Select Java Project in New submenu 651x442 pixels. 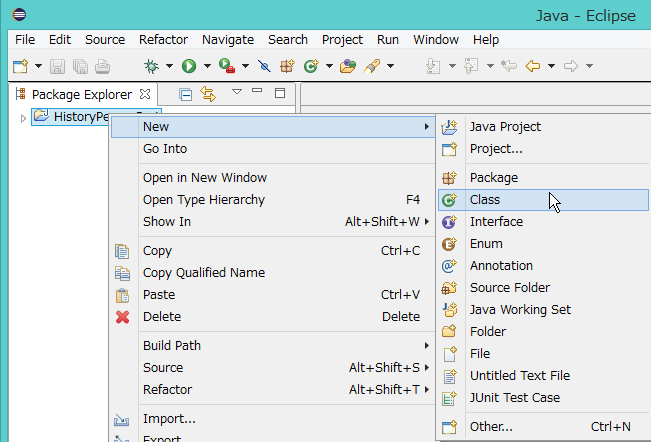543,127
